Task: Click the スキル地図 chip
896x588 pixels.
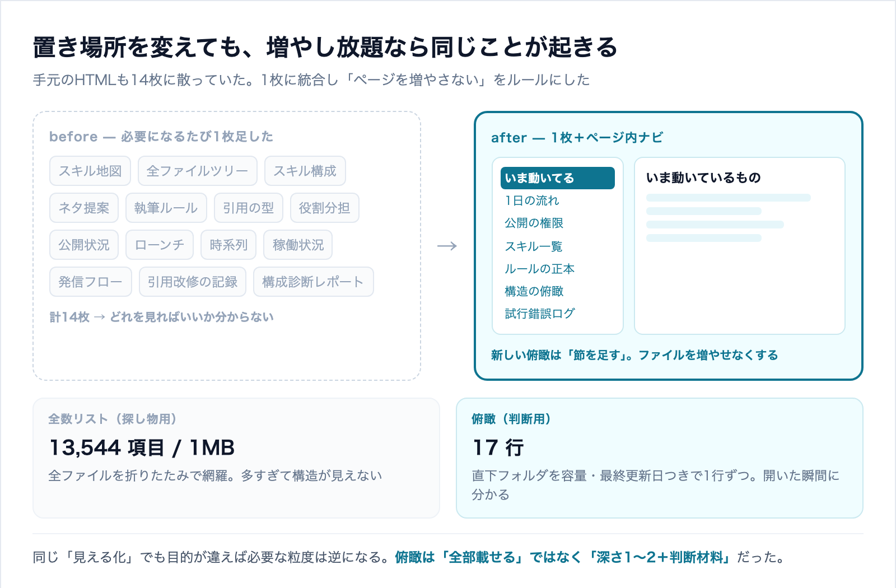Action: tap(90, 171)
